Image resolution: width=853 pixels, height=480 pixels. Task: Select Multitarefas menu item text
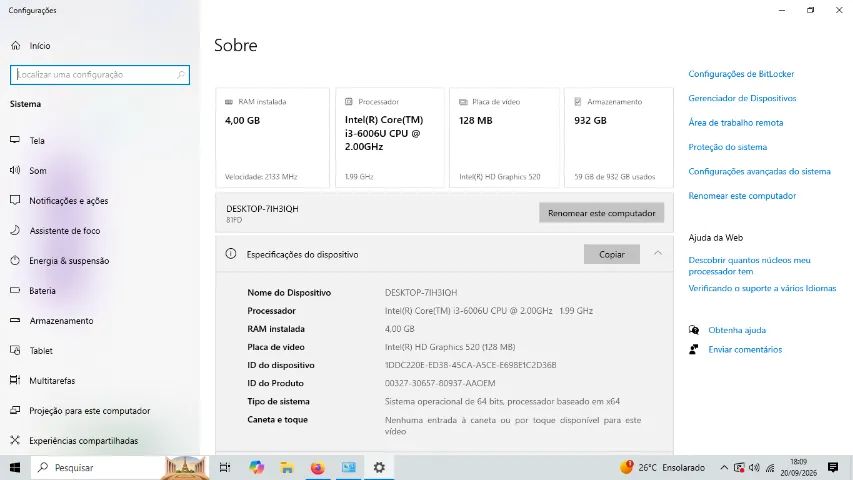click(x=52, y=381)
